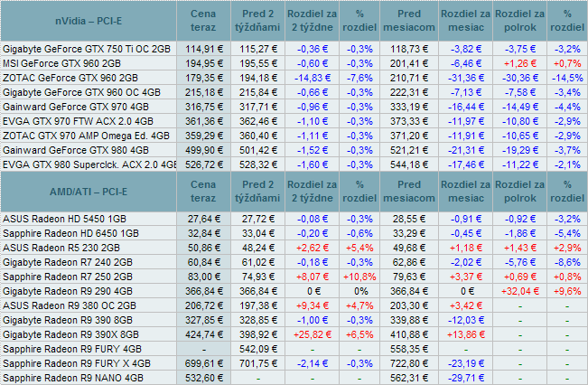This screenshot has height=385, width=588.
Task: Click the Gainward GeForce GTX 970 4GB name
Action: coord(76,107)
